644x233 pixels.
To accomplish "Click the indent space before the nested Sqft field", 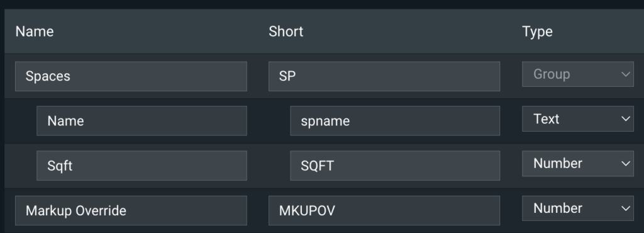I will coord(21,166).
